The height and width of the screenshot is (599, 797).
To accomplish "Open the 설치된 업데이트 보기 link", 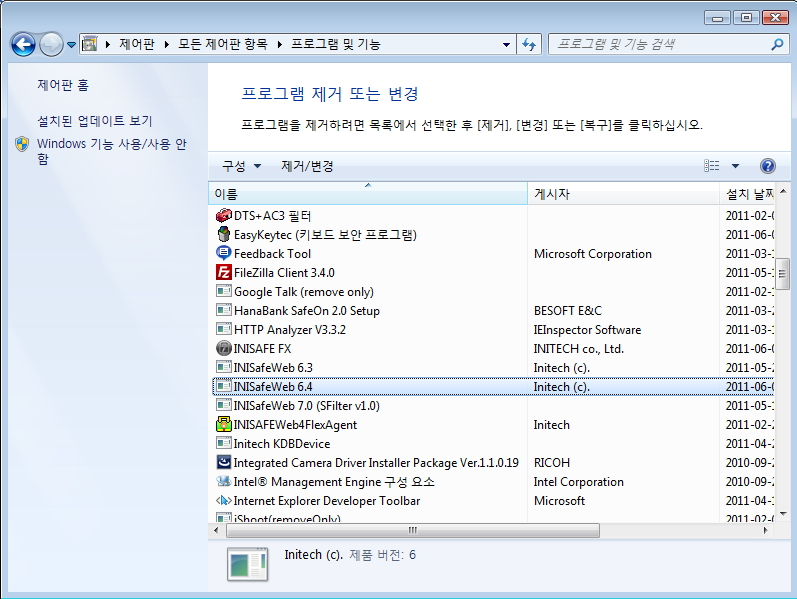I will pos(95,121).
